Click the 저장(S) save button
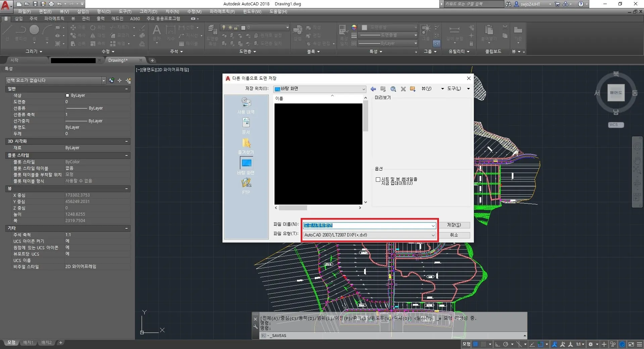Screen dimensions: 644x349 pos(454,225)
